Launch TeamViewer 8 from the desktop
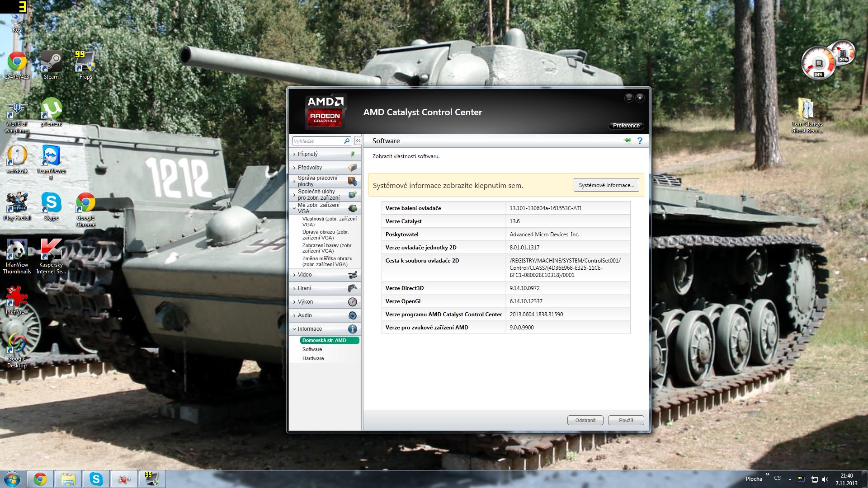Image resolution: width=868 pixels, height=488 pixels. (51, 163)
